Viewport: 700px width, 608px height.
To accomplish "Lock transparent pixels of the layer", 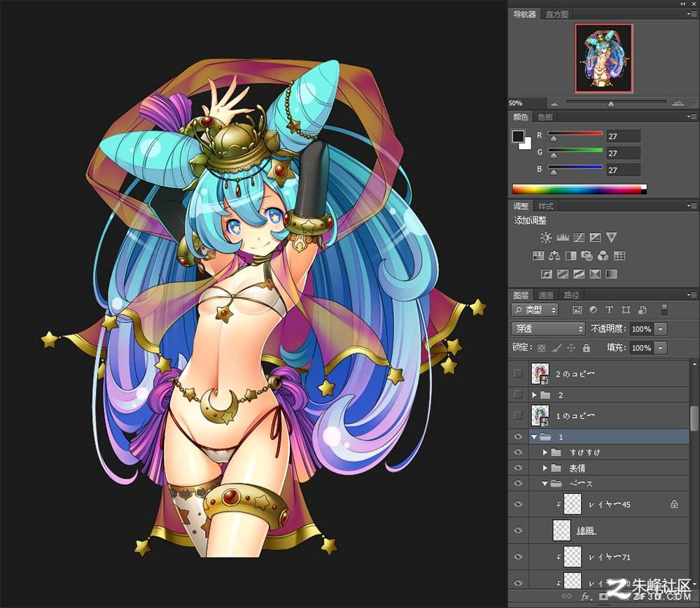I will [542, 348].
